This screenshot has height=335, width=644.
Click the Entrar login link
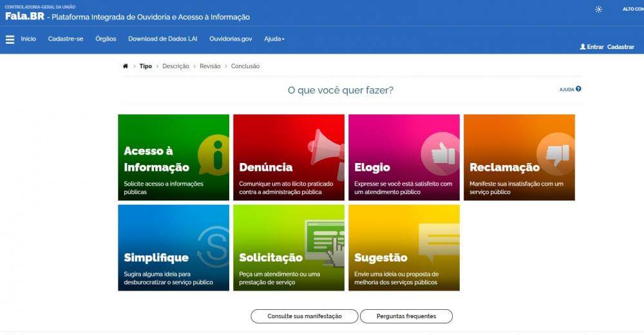595,47
